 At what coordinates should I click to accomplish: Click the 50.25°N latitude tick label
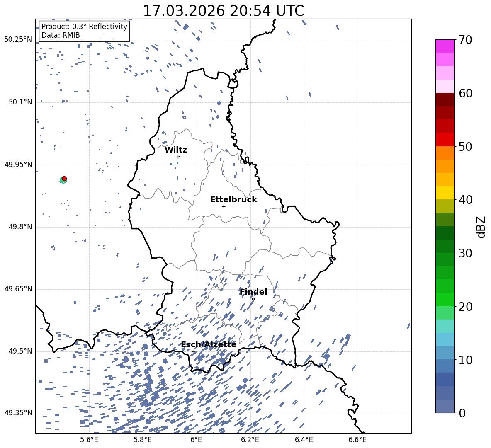pyautogui.click(x=19, y=40)
